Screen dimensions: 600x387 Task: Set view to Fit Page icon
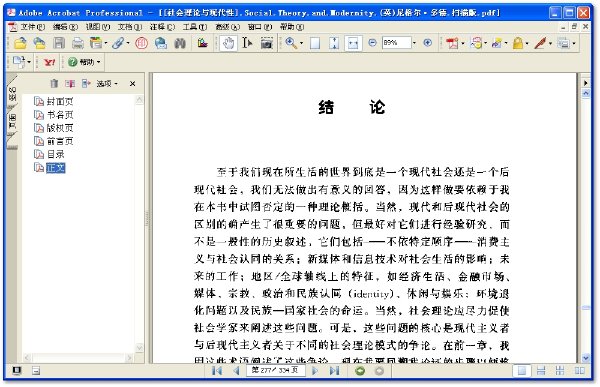[x=334, y=43]
